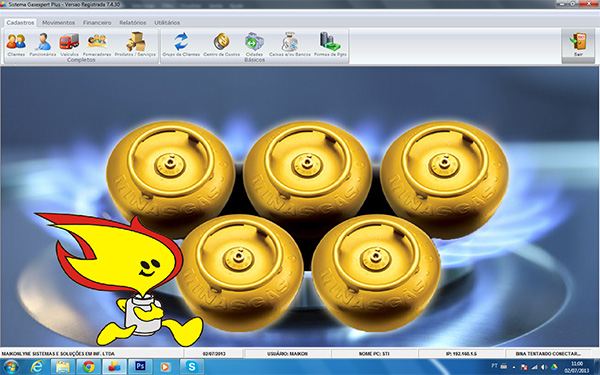
Task: Click status bar BINA TENTANDO CONECTAR
Action: point(548,354)
